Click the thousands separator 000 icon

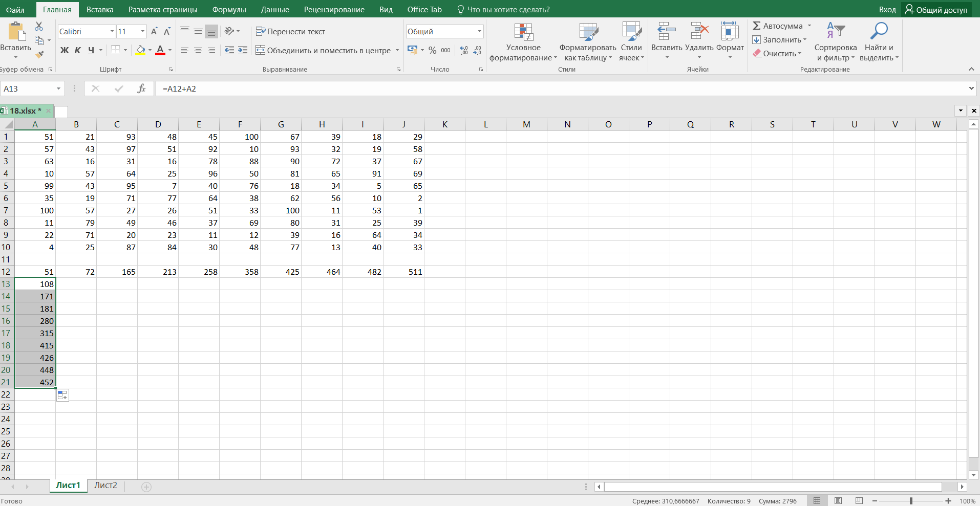446,50
